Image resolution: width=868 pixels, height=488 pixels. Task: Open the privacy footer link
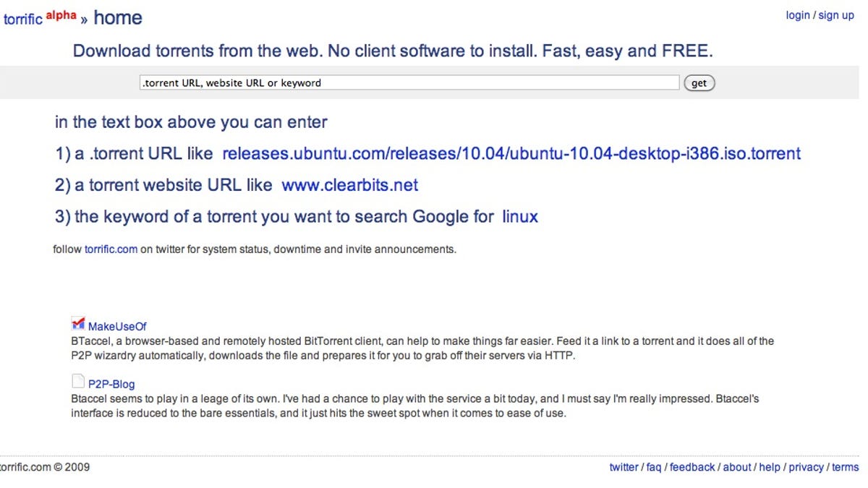point(806,467)
